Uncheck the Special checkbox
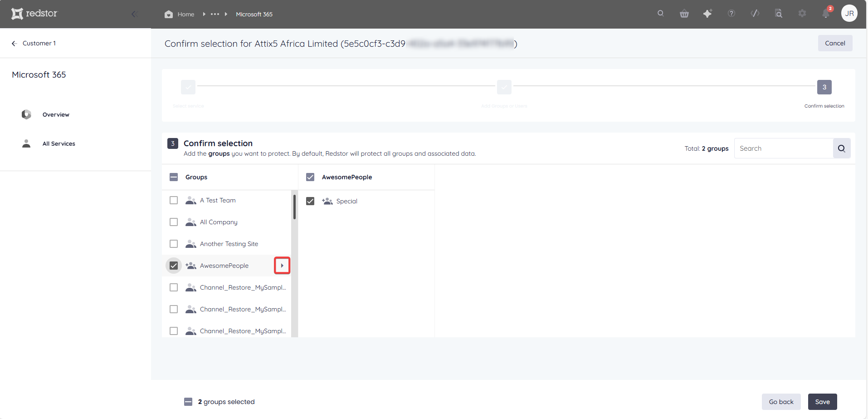868x419 pixels. point(310,201)
